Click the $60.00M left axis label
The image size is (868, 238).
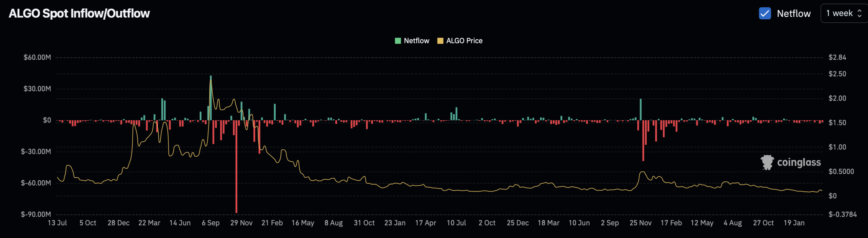point(37,58)
